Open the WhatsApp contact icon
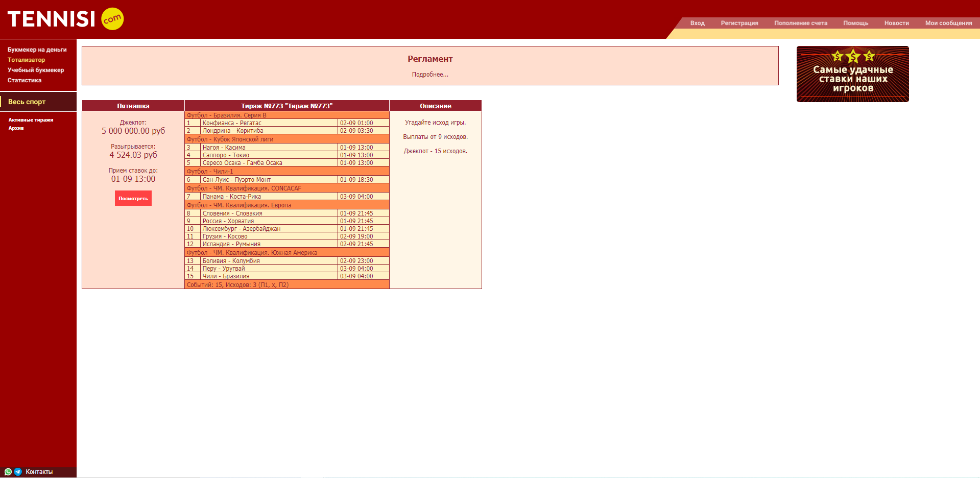The image size is (980, 478). tap(8, 472)
